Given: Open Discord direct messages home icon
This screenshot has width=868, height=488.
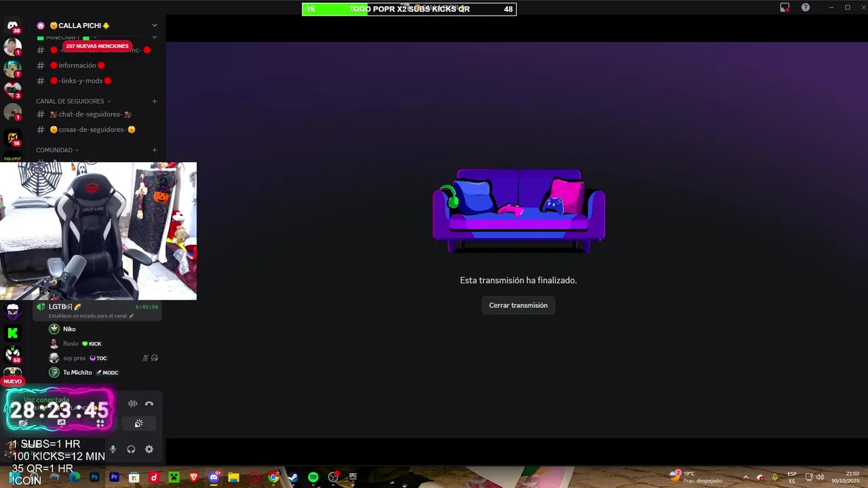Looking at the screenshot, I should (13, 26).
